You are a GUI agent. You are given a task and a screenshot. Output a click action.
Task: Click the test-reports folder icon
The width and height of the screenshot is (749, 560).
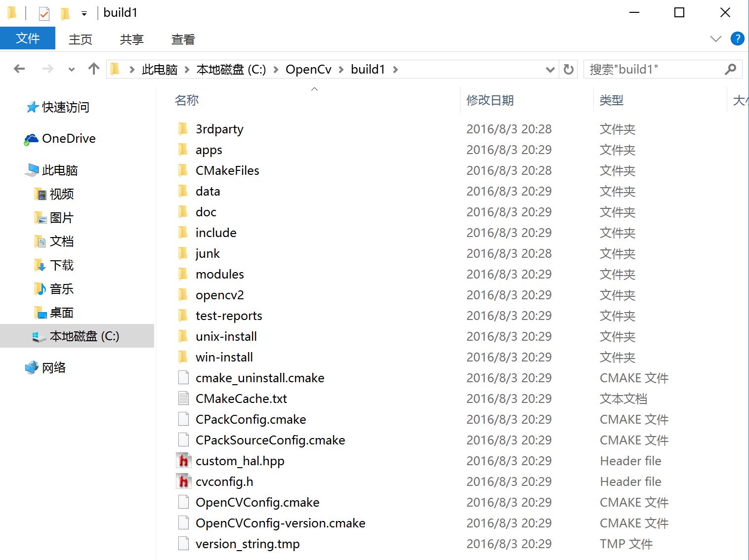tap(183, 316)
